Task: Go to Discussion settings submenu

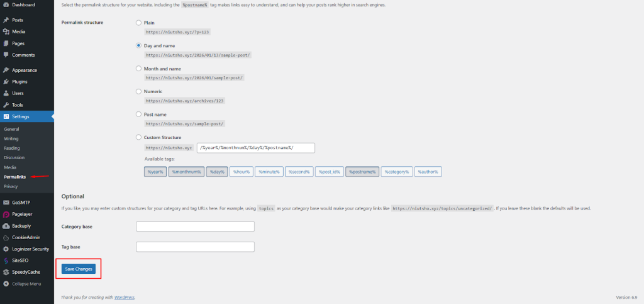Action: click(14, 157)
